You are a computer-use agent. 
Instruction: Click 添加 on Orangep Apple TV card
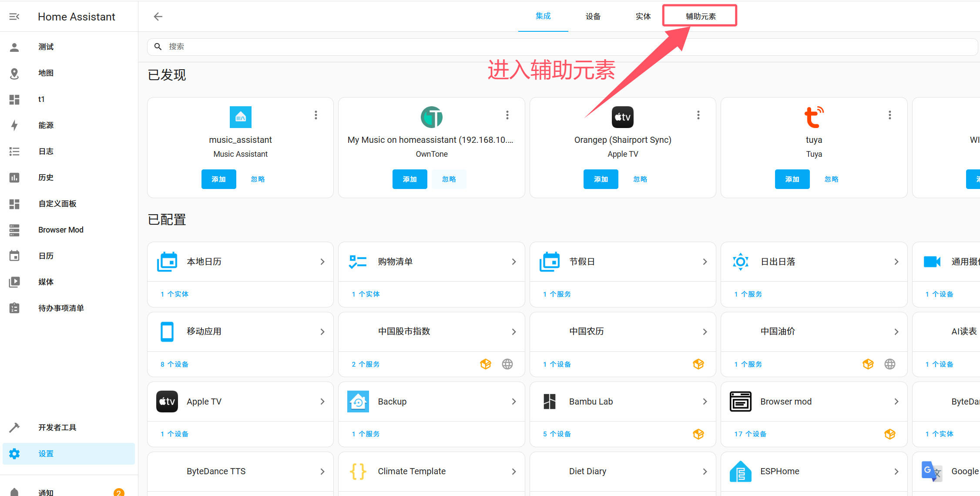tap(601, 179)
